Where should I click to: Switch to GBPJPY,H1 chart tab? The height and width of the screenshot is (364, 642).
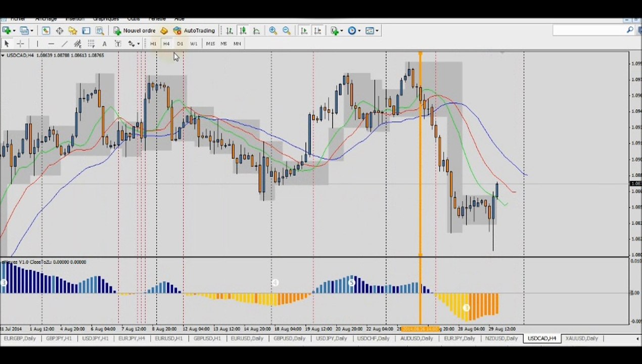pos(59,338)
